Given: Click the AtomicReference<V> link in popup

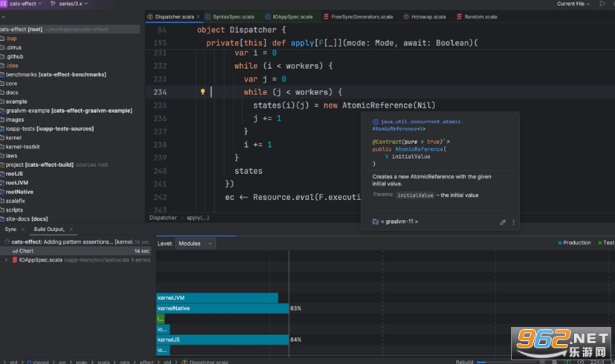Looking at the screenshot, I should [399, 129].
